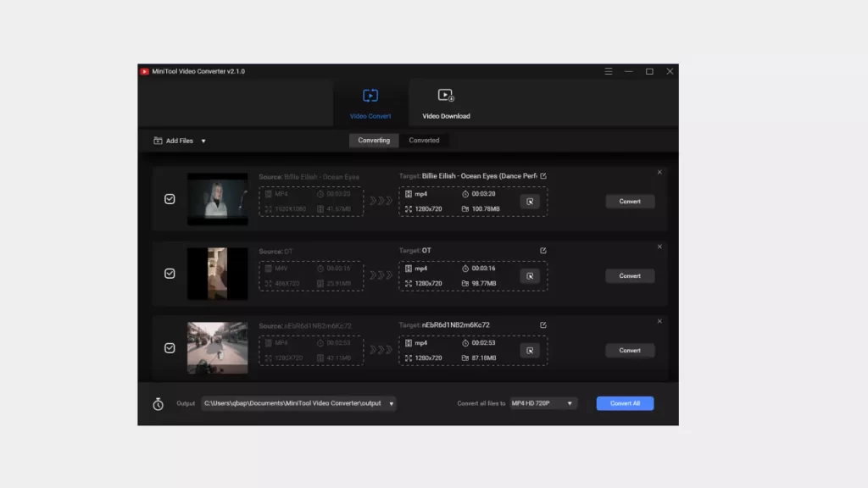Remove the OT video from list
The image size is (868, 488).
click(x=659, y=247)
